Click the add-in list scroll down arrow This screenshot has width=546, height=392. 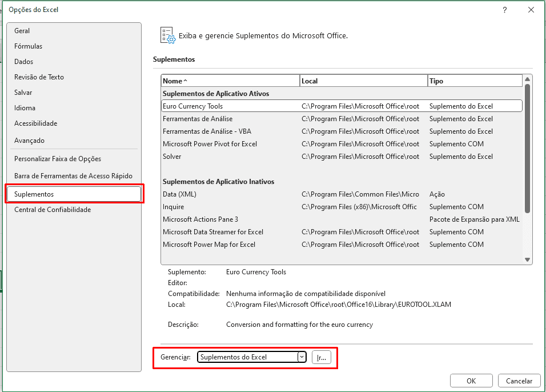point(527,259)
